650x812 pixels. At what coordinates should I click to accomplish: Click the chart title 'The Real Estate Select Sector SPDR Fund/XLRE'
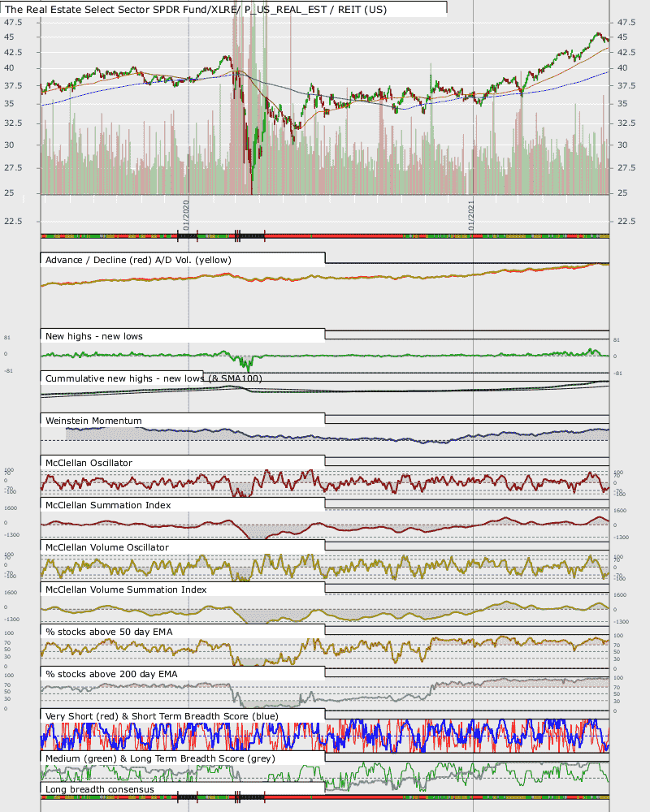pos(122,9)
